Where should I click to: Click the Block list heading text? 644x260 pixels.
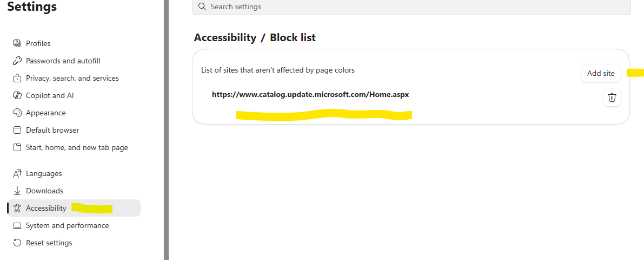pos(293,37)
